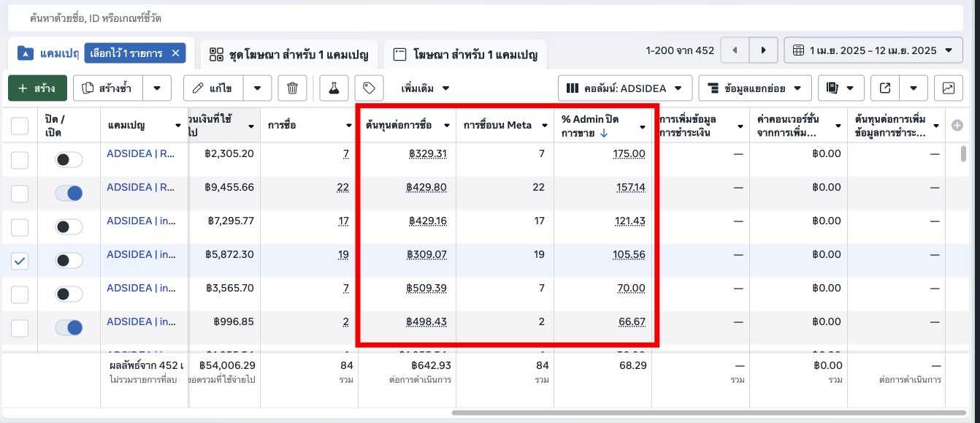Go to next page of results arrow

pos(763,50)
